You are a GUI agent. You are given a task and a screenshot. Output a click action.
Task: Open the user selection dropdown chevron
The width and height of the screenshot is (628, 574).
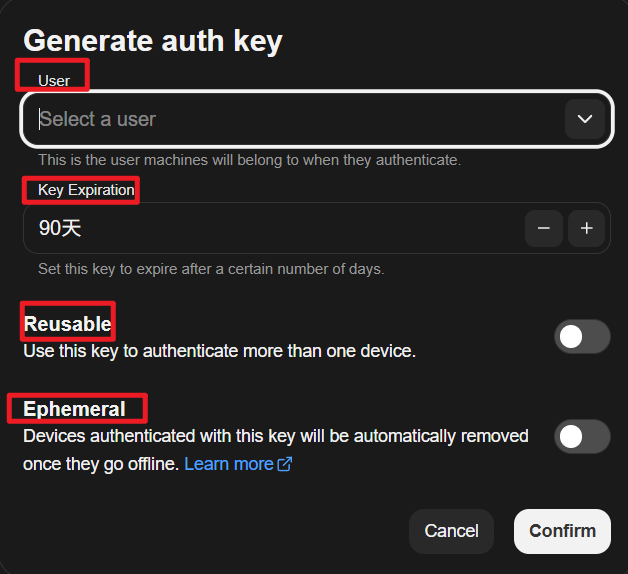(x=585, y=119)
